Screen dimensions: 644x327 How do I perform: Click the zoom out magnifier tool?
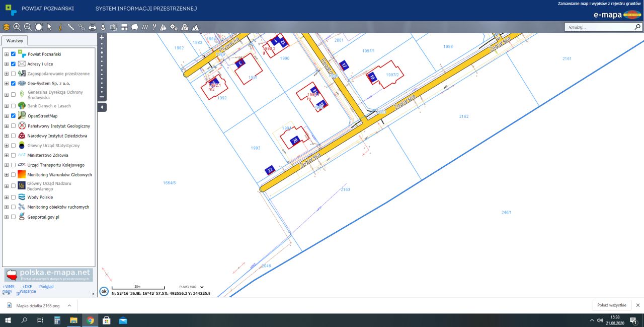click(28, 27)
